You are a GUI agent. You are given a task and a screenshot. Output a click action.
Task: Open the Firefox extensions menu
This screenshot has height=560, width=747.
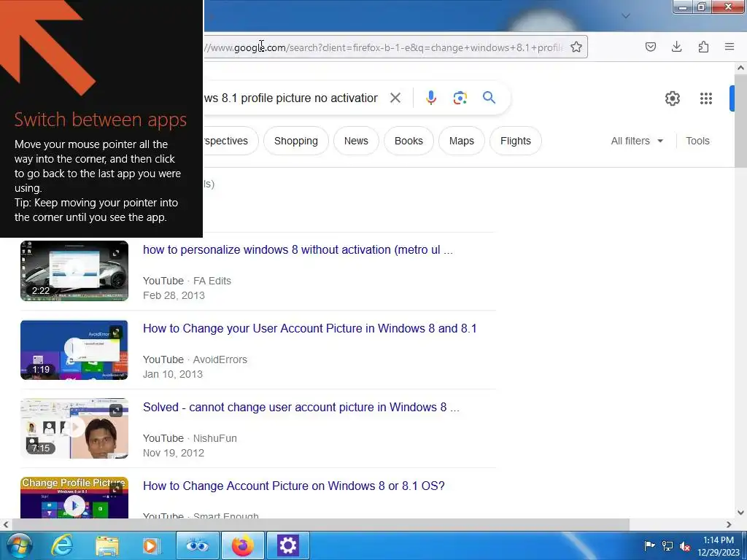pyautogui.click(x=703, y=47)
